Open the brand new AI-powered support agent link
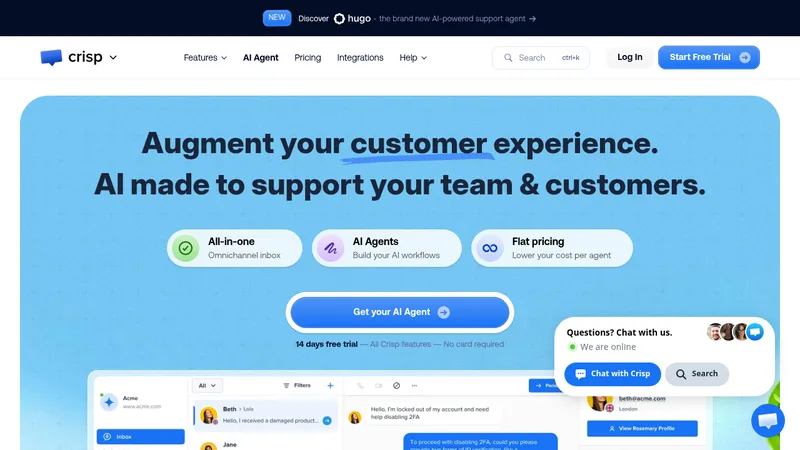 [452, 18]
